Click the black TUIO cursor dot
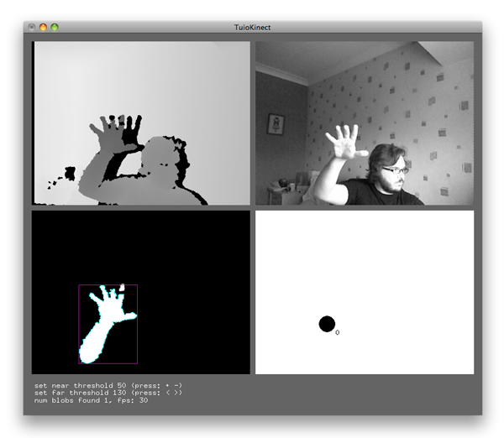This screenshot has height=438, width=504. coord(327,324)
